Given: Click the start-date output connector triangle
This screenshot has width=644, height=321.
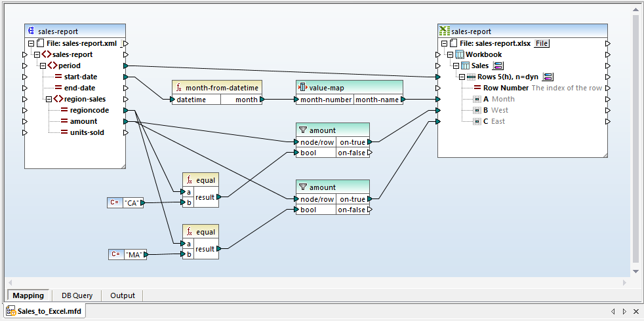Looking at the screenshot, I should point(126,77).
